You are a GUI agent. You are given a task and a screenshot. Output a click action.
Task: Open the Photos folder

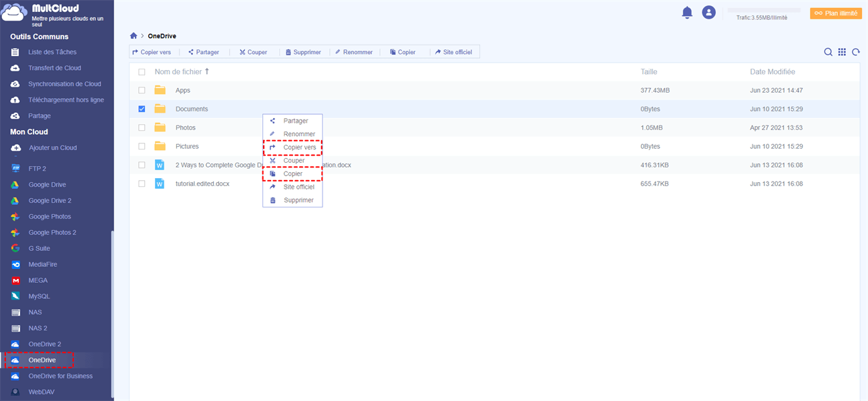[x=186, y=127]
